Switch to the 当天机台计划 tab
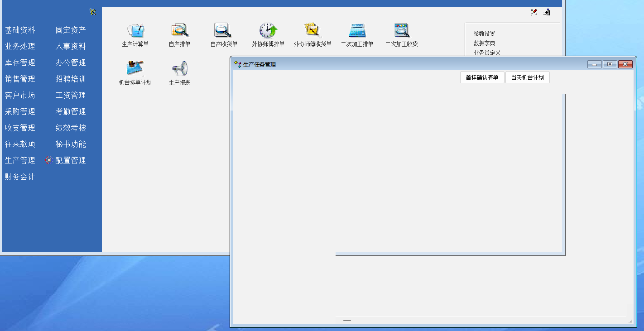 (527, 77)
